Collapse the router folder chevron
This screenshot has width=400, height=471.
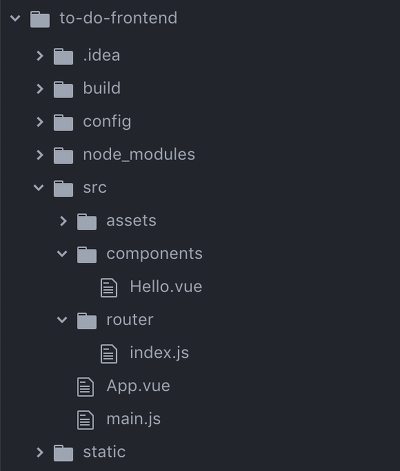point(62,320)
